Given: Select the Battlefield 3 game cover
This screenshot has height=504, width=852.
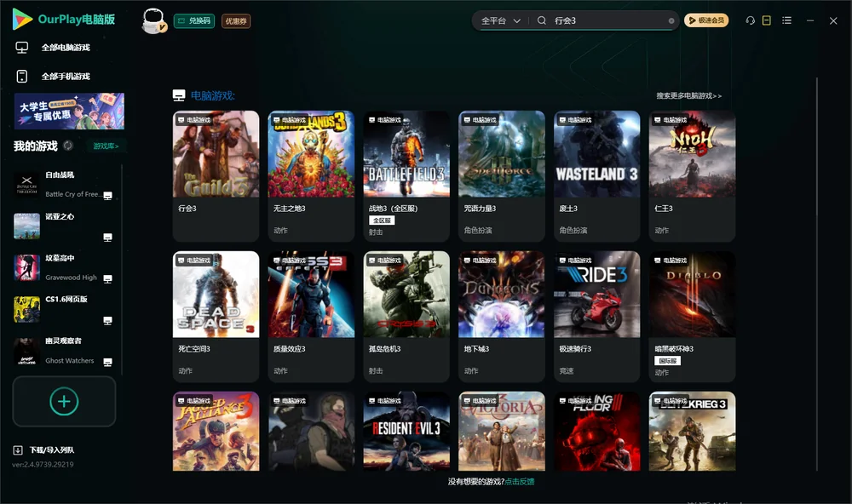Looking at the screenshot, I should click(406, 154).
